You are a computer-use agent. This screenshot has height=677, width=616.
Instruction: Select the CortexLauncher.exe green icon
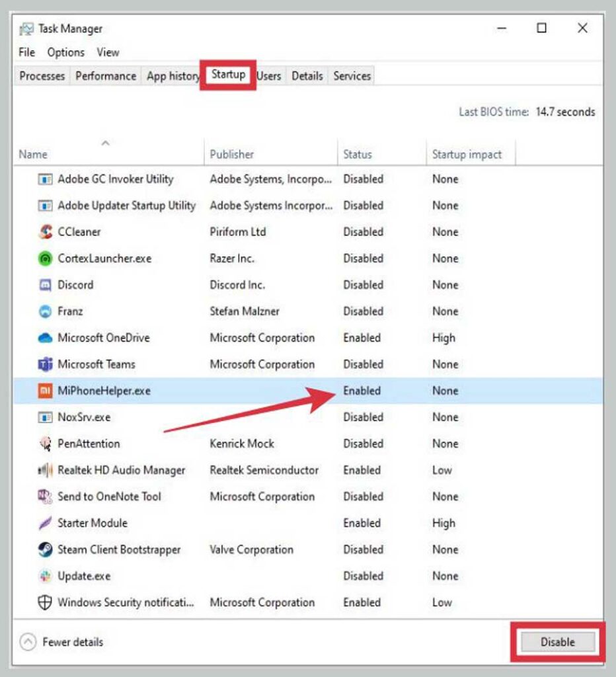tap(44, 259)
